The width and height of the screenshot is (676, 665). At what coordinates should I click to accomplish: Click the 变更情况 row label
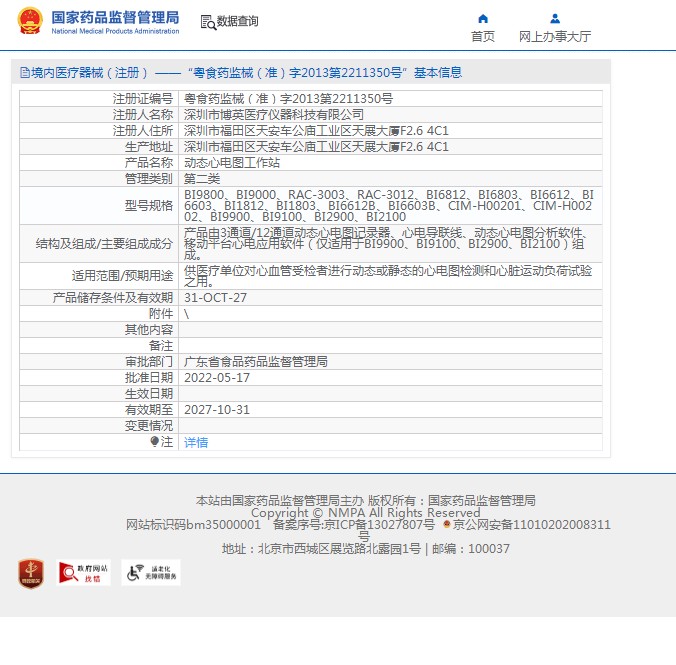pos(149,426)
